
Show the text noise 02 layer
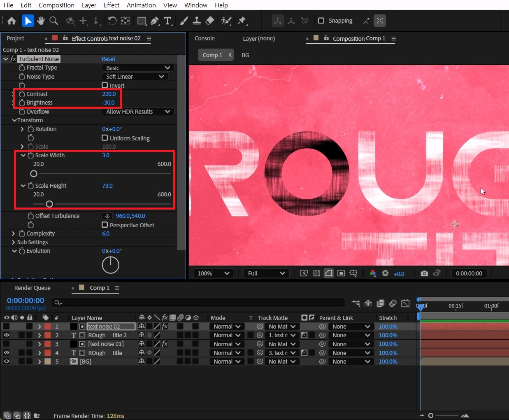click(6, 327)
